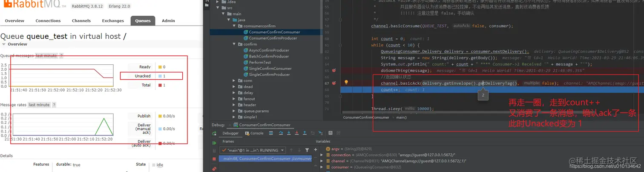Toggle the breakpoint at line 67
Screen dimensions: 644x172
pos(334,83)
